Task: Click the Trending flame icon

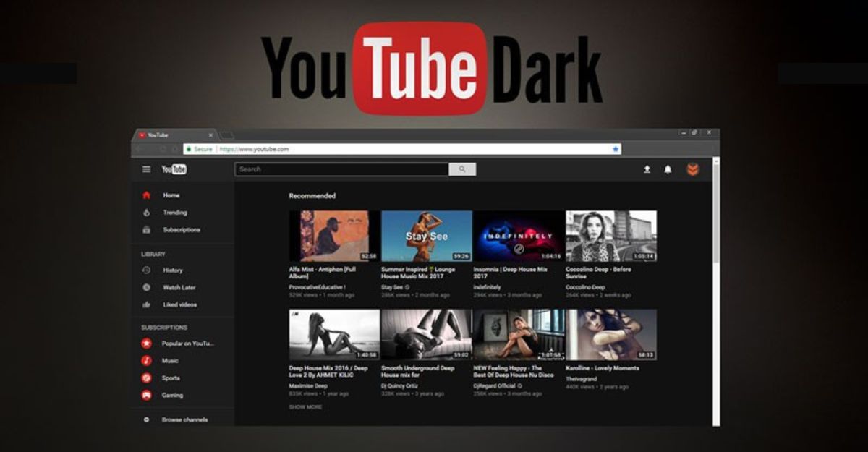Action: (146, 213)
